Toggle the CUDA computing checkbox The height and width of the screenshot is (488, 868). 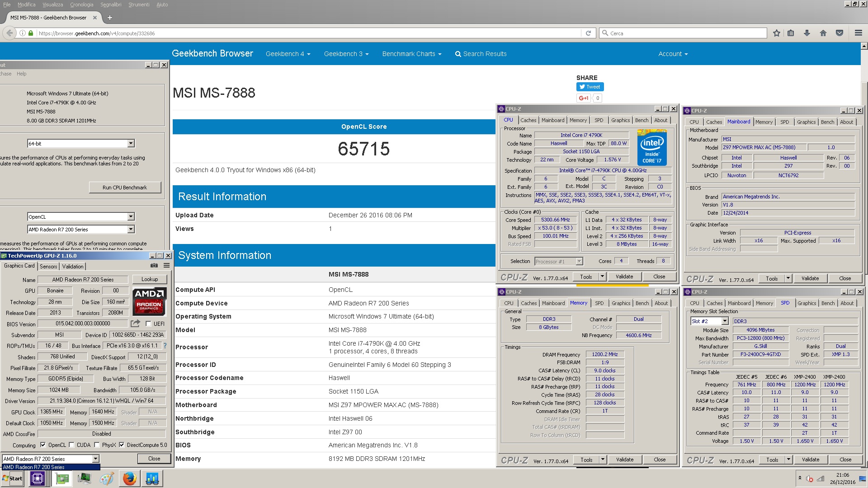click(x=71, y=445)
